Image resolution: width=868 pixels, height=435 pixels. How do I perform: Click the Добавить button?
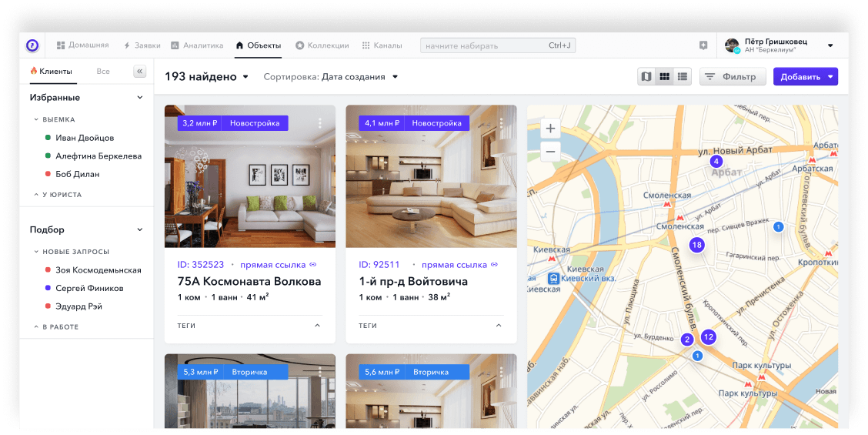(x=800, y=76)
